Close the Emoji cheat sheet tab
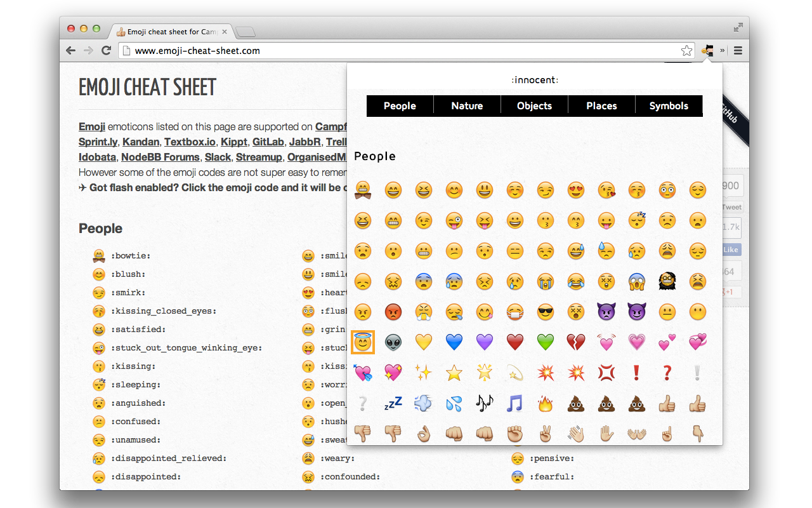 coord(225,31)
